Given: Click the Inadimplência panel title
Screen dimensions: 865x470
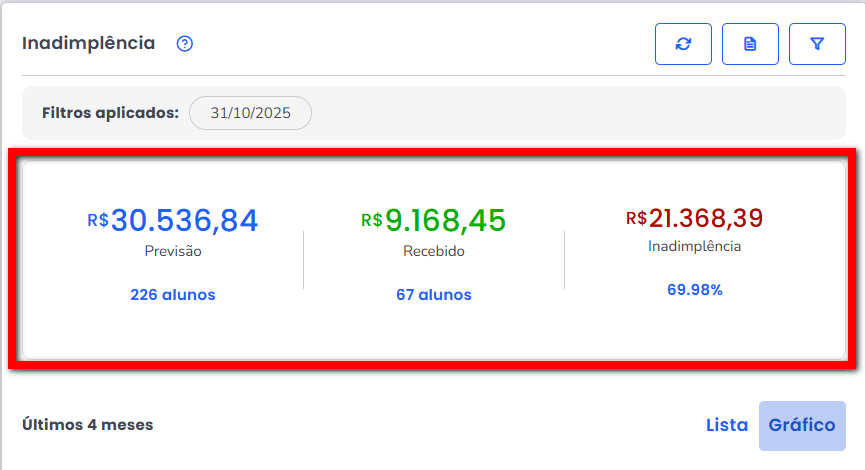Looking at the screenshot, I should tap(89, 44).
